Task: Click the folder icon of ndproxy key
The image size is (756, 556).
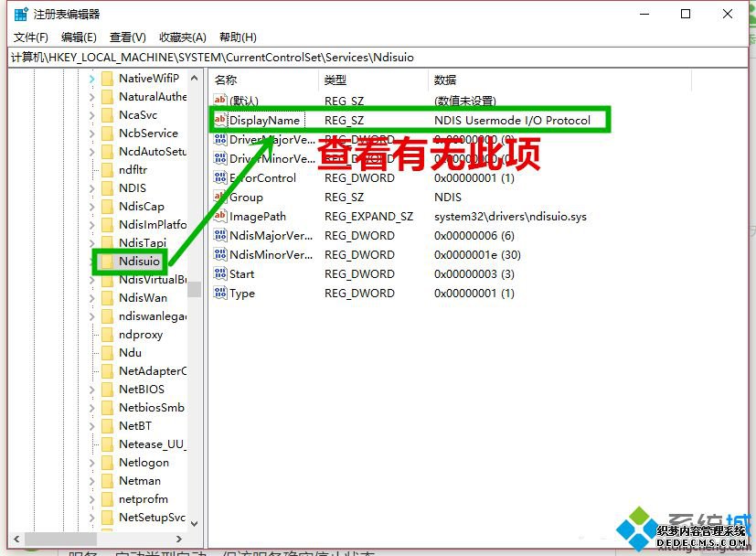Action: coord(108,335)
